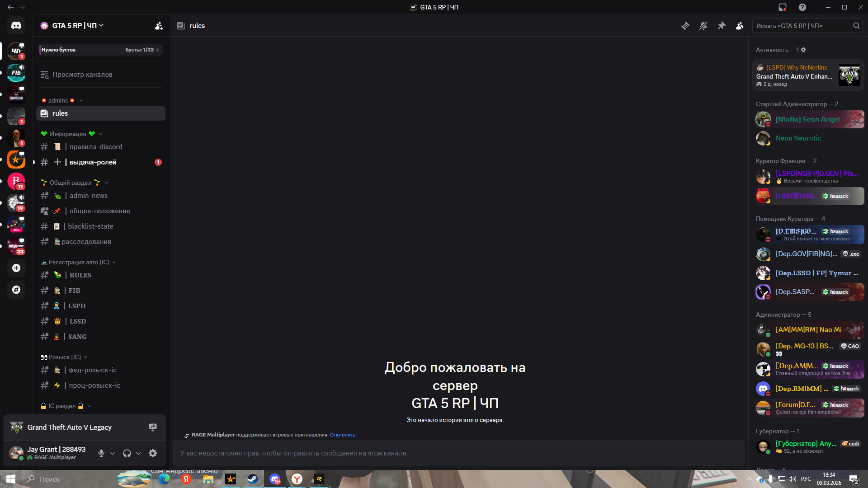
Task: Open Discord direct messages home icon
Action: 16,26
